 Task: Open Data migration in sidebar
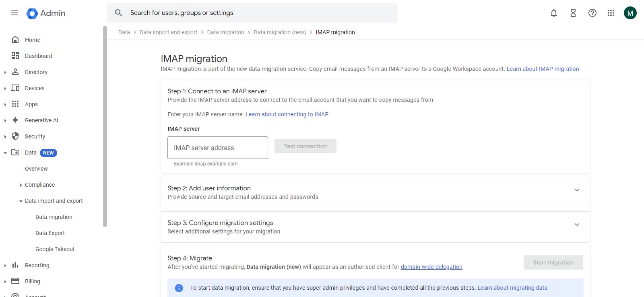coord(54,217)
